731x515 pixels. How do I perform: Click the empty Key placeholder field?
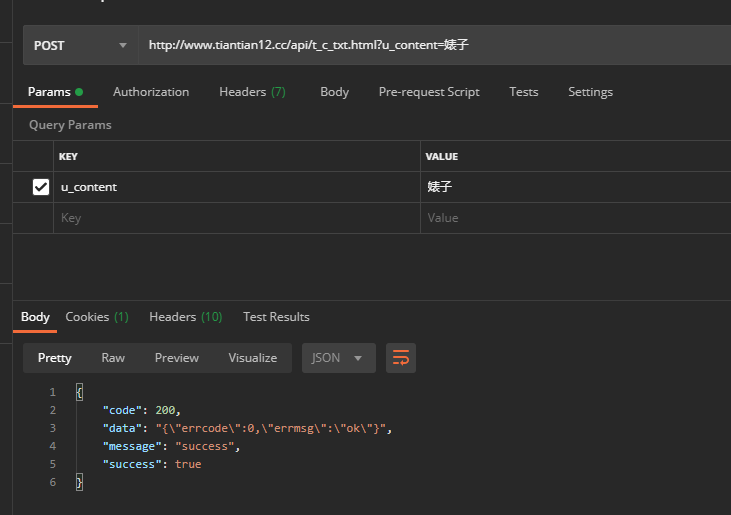click(x=236, y=218)
